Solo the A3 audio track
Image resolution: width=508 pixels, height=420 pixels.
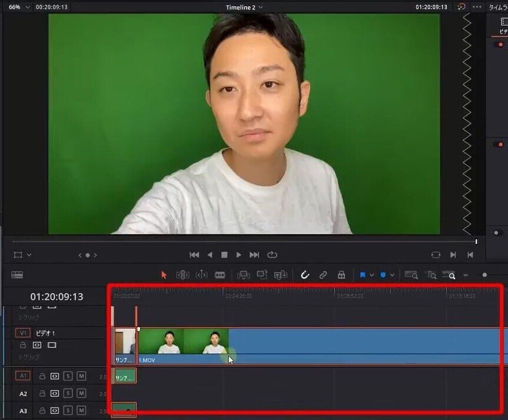pos(68,410)
